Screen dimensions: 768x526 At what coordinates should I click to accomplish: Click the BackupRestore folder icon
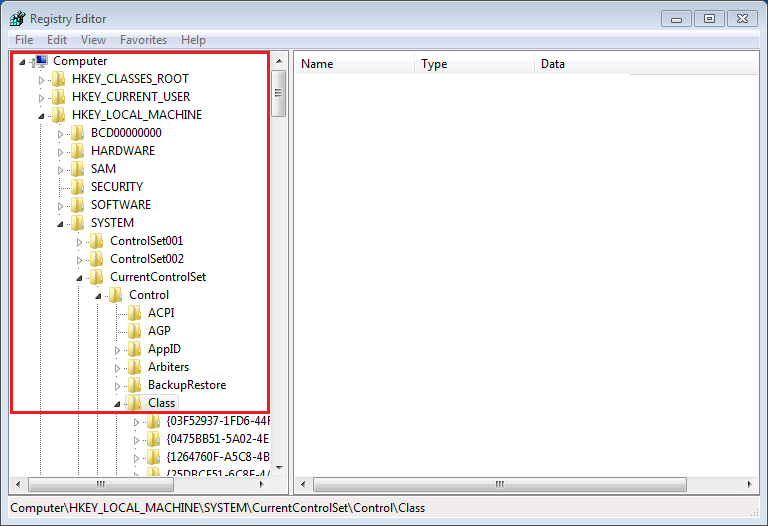click(x=135, y=385)
